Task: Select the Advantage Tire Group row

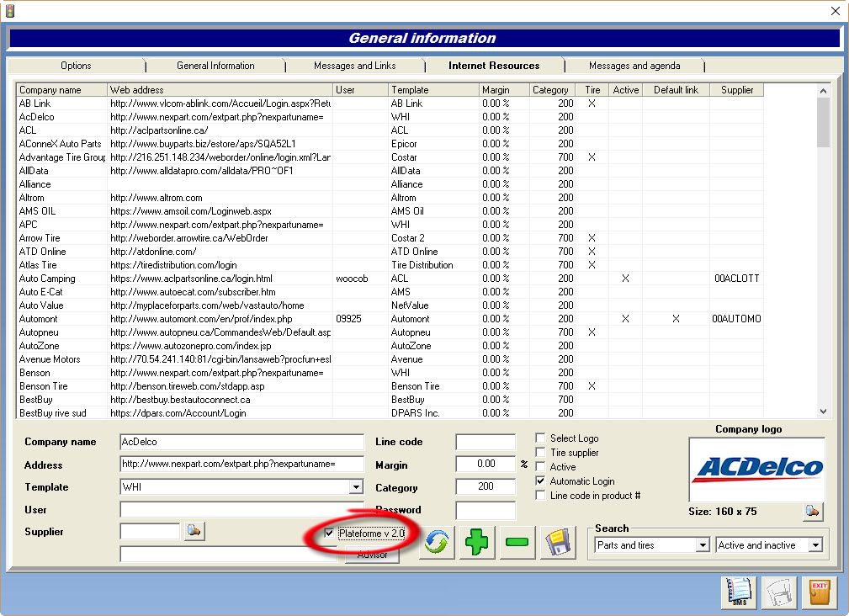Action: point(390,157)
